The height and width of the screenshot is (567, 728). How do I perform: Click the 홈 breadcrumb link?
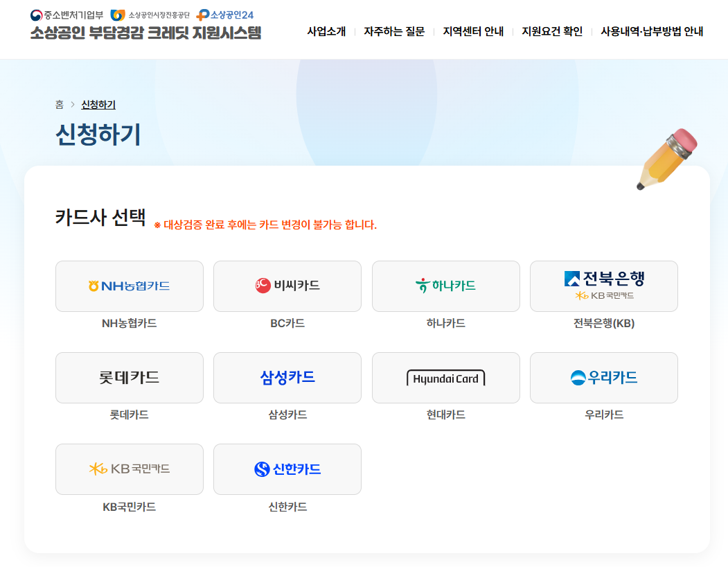coord(60,105)
